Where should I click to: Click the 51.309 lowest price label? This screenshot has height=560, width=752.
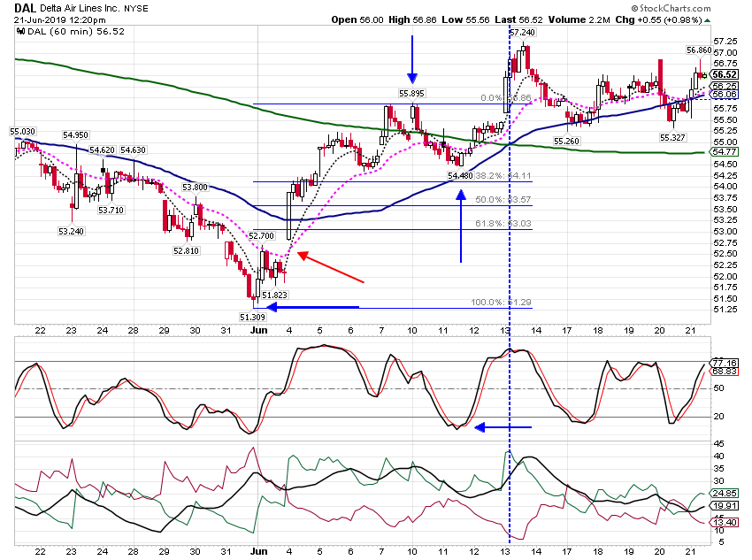[252, 317]
